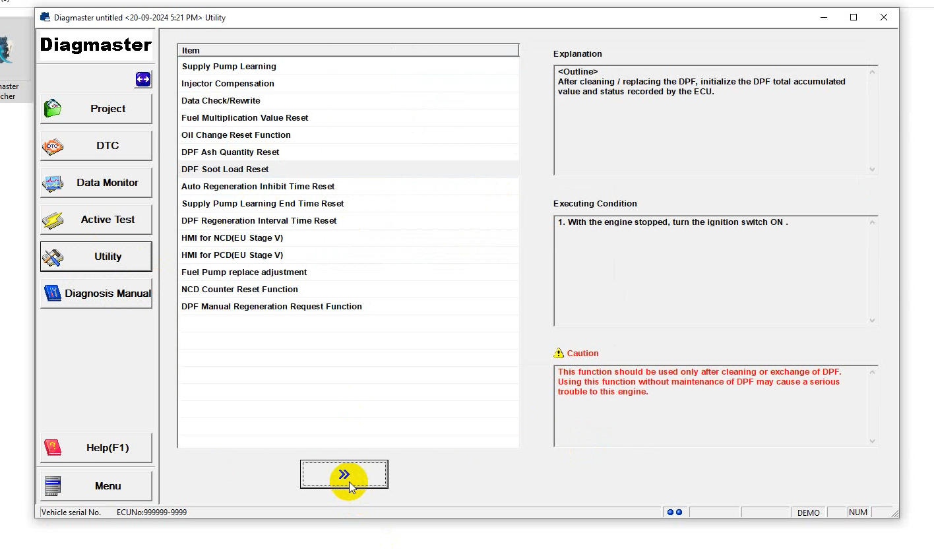Click ECUNo:999999-9999 in status bar
Image resolution: width=934 pixels, height=560 pixels.
[152, 513]
